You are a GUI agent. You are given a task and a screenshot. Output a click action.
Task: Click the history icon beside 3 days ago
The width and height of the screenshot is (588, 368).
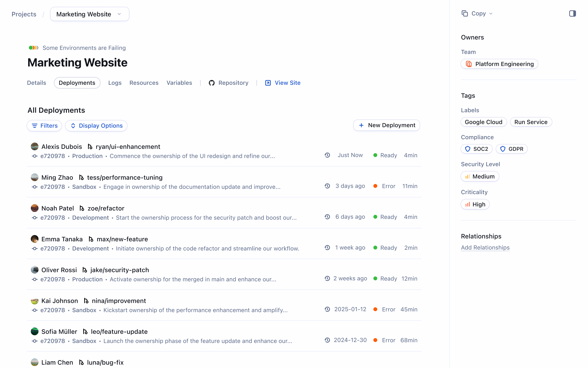coord(327,186)
